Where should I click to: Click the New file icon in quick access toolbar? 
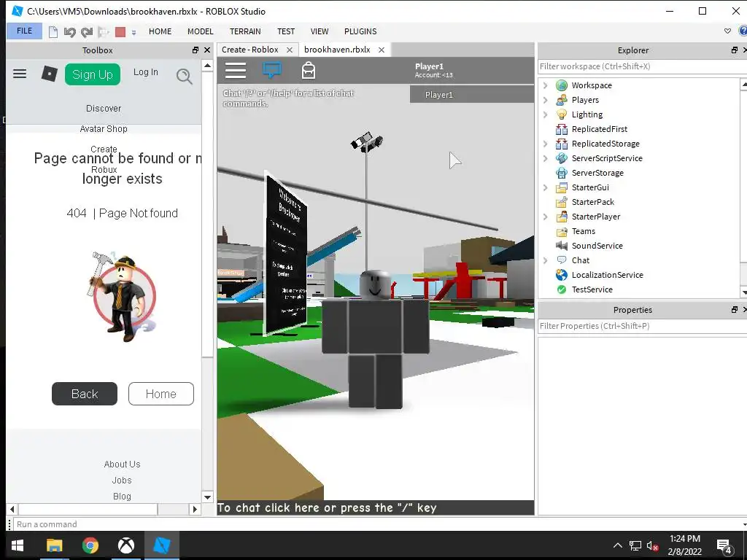click(x=53, y=32)
